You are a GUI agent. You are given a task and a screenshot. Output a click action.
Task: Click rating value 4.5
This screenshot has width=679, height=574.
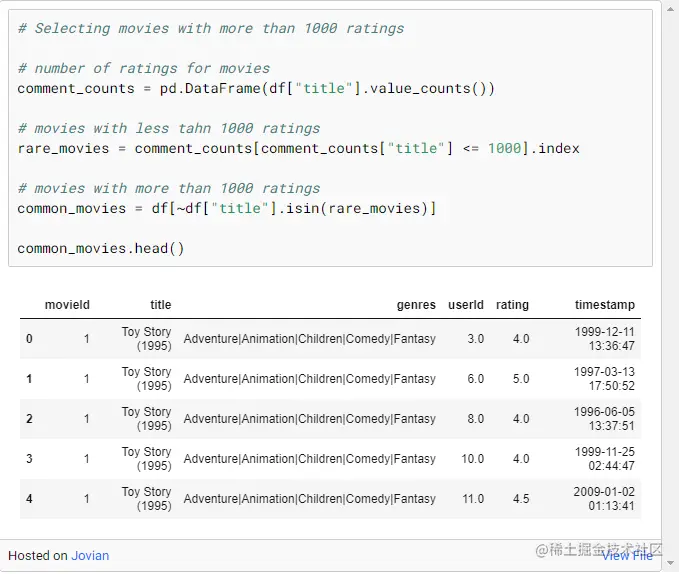[521, 499]
